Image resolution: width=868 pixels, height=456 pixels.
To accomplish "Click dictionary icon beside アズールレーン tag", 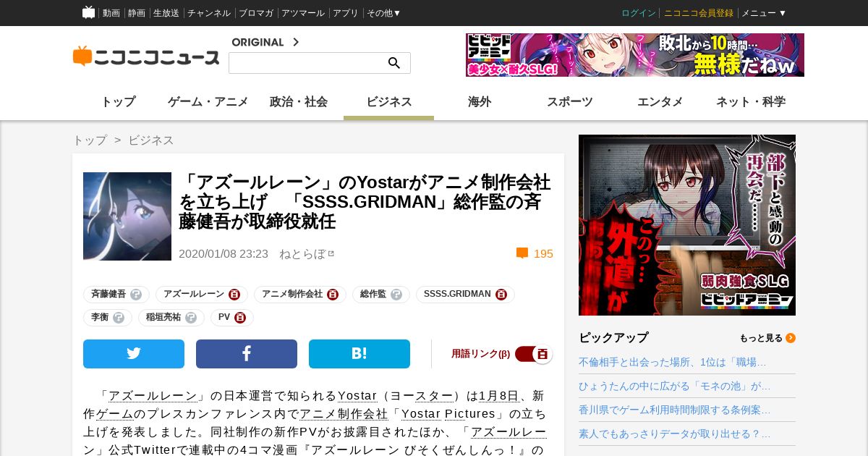I will click(234, 295).
